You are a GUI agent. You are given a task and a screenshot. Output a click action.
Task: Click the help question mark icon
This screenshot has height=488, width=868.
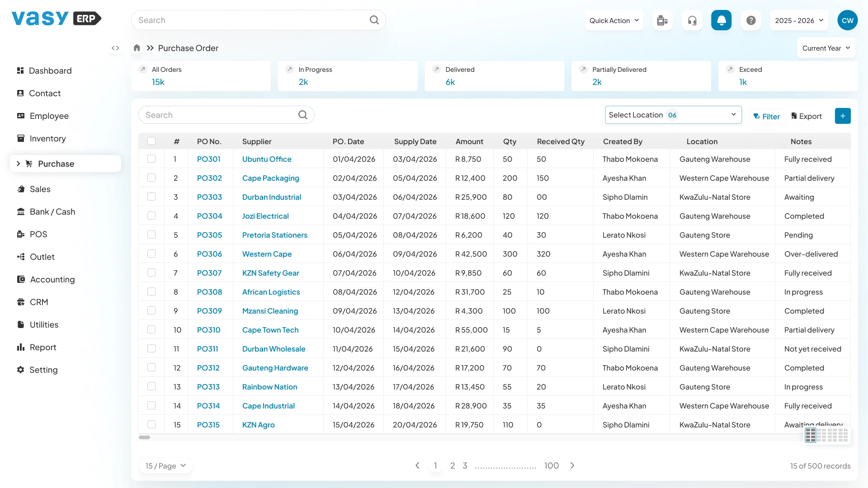(750, 20)
